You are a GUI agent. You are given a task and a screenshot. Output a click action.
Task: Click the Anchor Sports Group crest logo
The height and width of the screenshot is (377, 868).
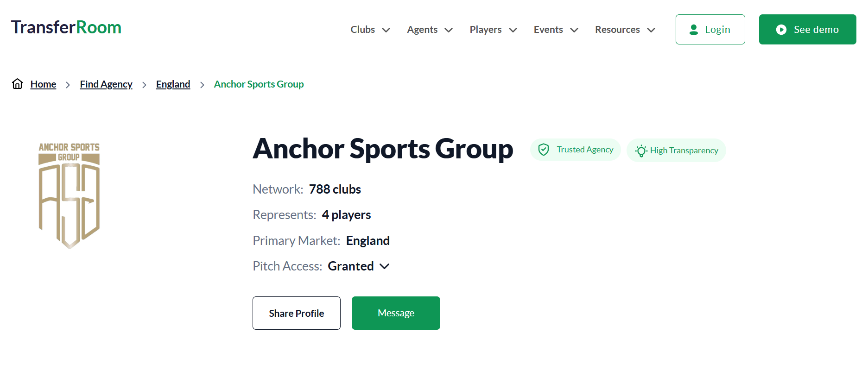(69, 195)
